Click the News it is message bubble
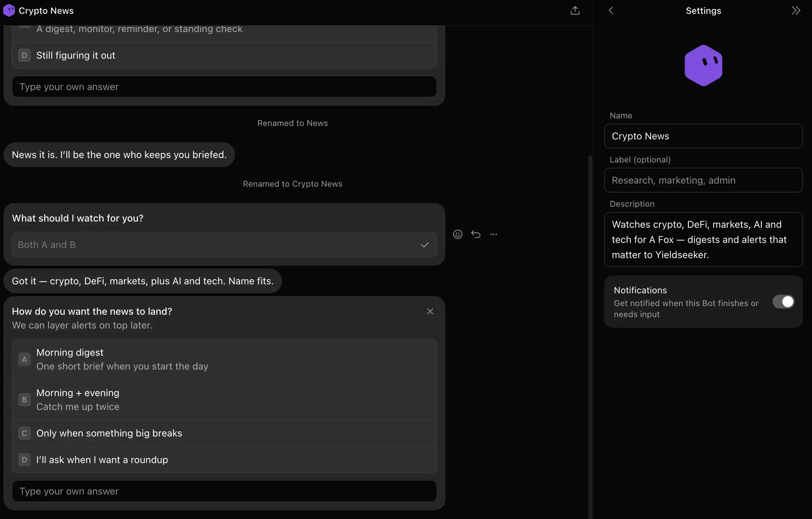Screen dimensions: 812x519 [119, 155]
